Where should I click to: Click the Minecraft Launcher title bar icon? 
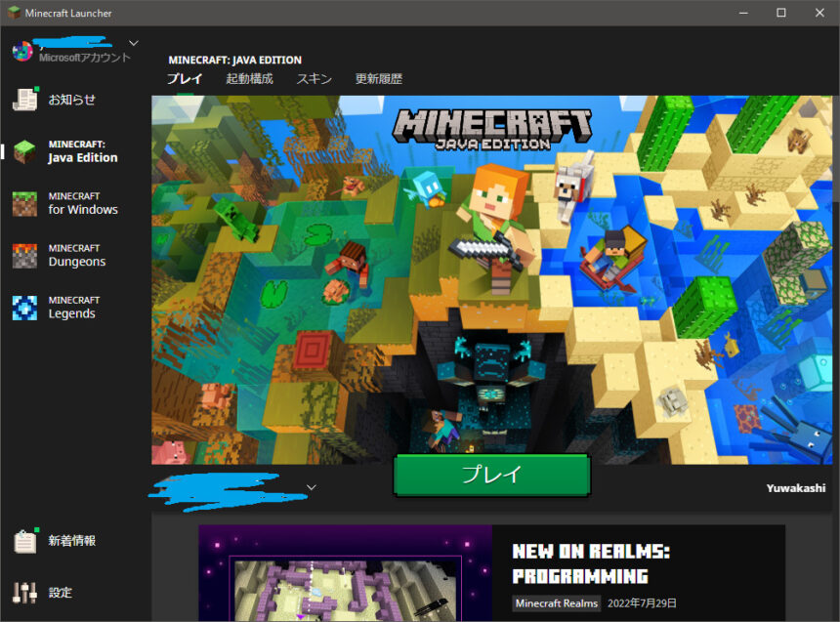tap(14, 13)
